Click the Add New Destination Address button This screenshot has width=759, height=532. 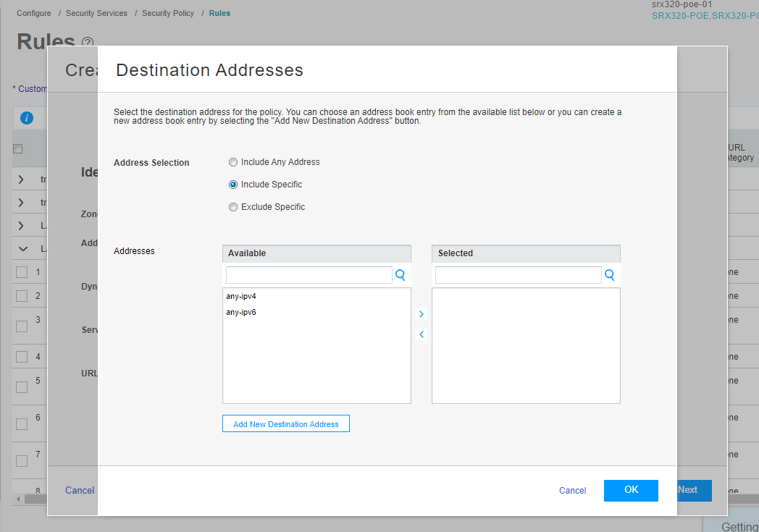285,423
